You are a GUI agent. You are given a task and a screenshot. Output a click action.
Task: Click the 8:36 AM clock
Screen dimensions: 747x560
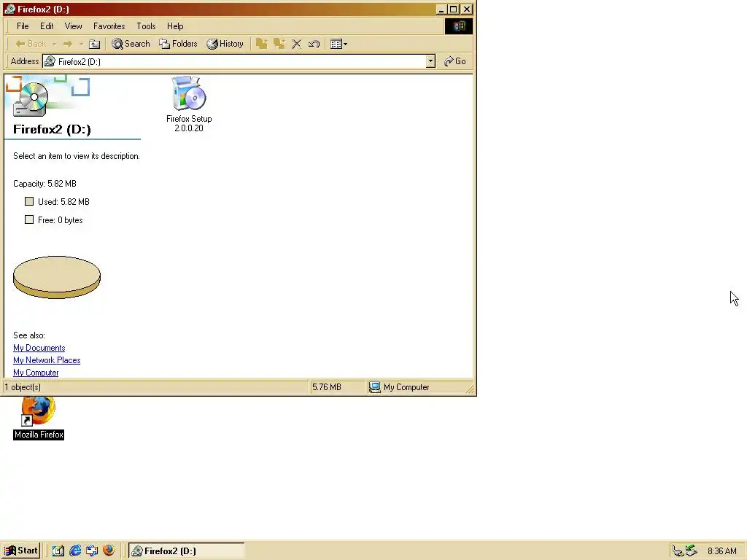point(721,551)
